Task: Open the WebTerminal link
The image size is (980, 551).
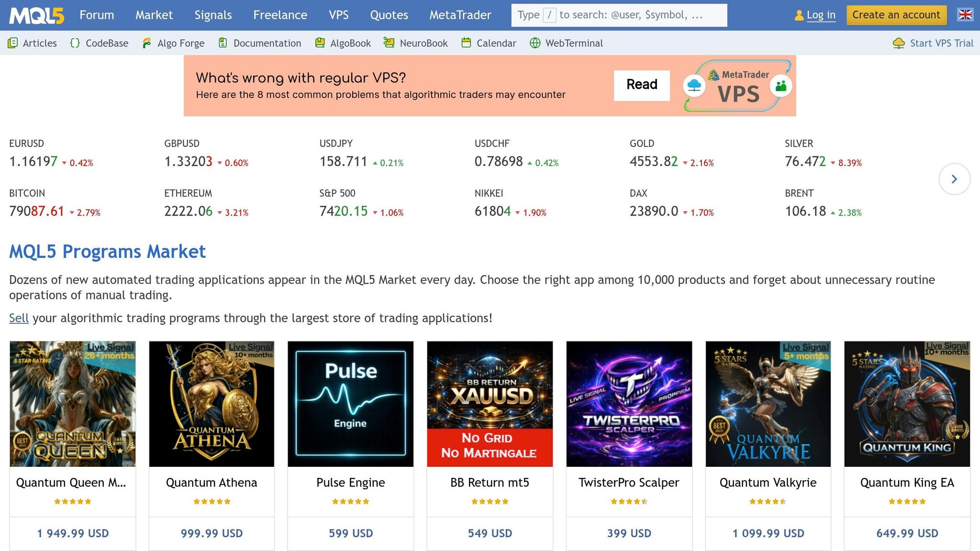Action: coord(574,43)
